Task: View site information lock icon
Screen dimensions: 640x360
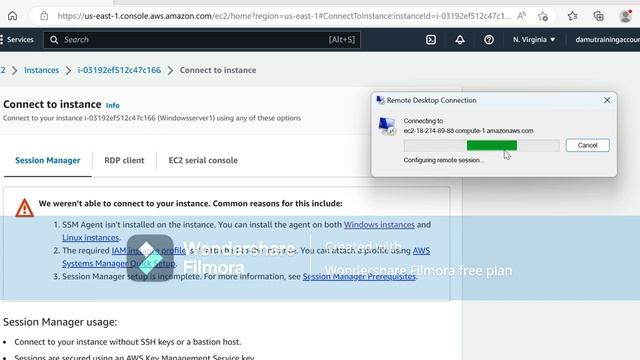Action: click(44, 16)
